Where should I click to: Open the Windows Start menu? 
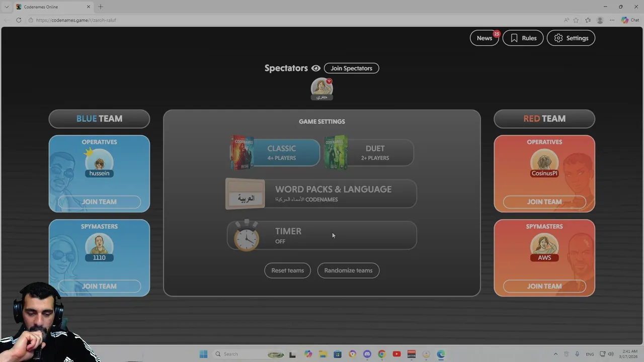click(203, 354)
